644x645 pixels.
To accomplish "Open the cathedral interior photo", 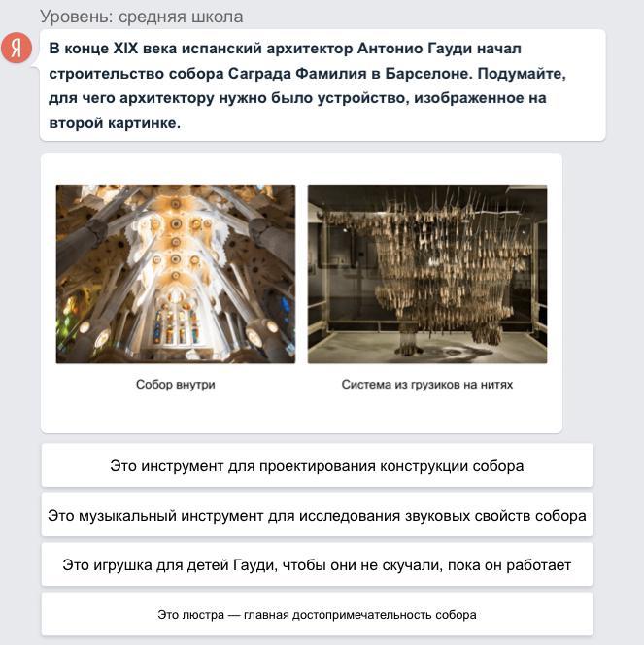I will pos(176,274).
